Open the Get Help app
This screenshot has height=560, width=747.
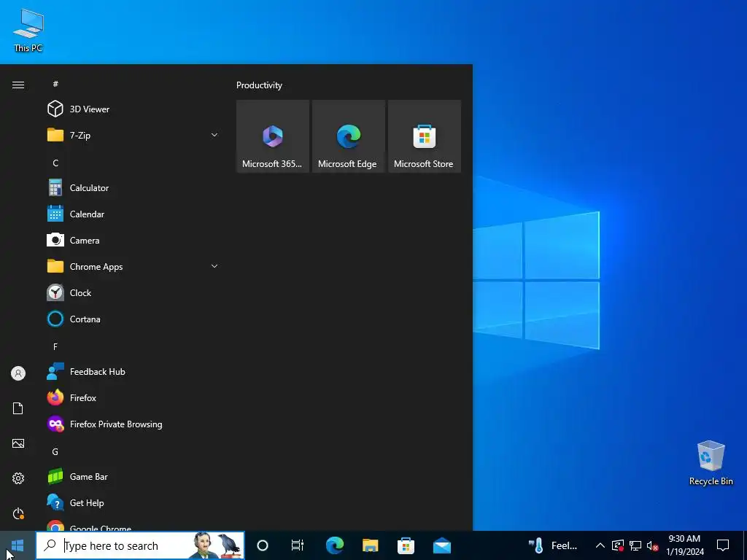(133, 503)
